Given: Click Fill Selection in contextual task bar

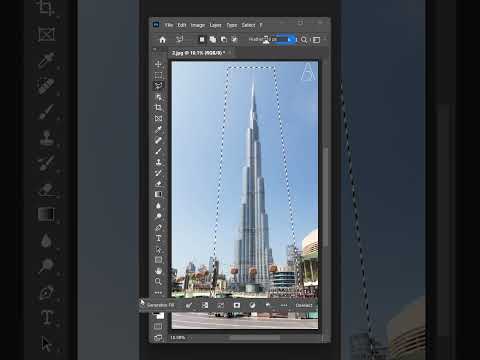Looking at the screenshot, I should pos(268,305).
